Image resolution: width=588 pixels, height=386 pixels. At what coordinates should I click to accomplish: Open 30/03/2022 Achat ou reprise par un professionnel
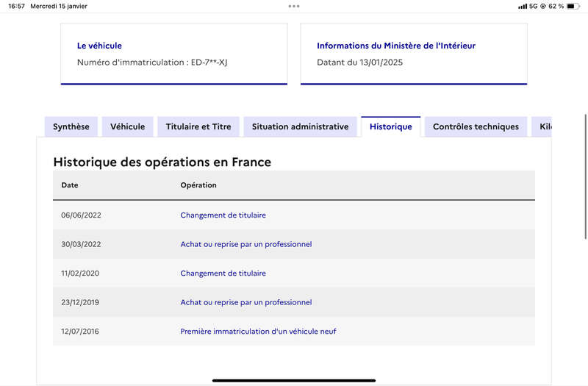coord(246,244)
